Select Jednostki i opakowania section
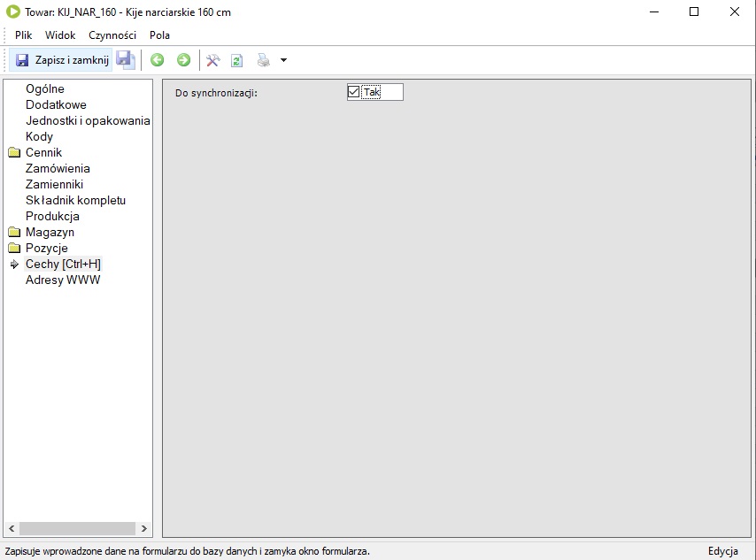The image size is (756, 560). [88, 120]
